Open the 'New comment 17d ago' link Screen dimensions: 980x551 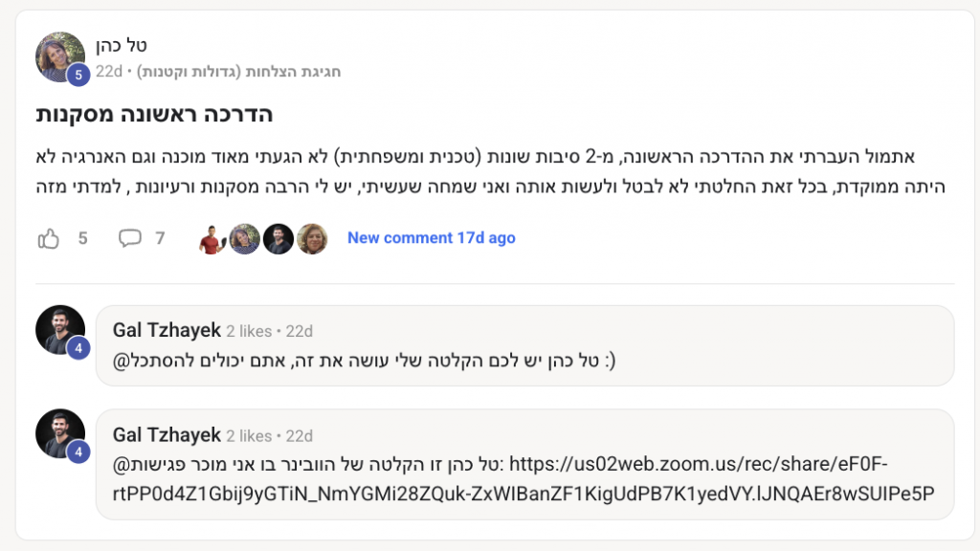[432, 238]
